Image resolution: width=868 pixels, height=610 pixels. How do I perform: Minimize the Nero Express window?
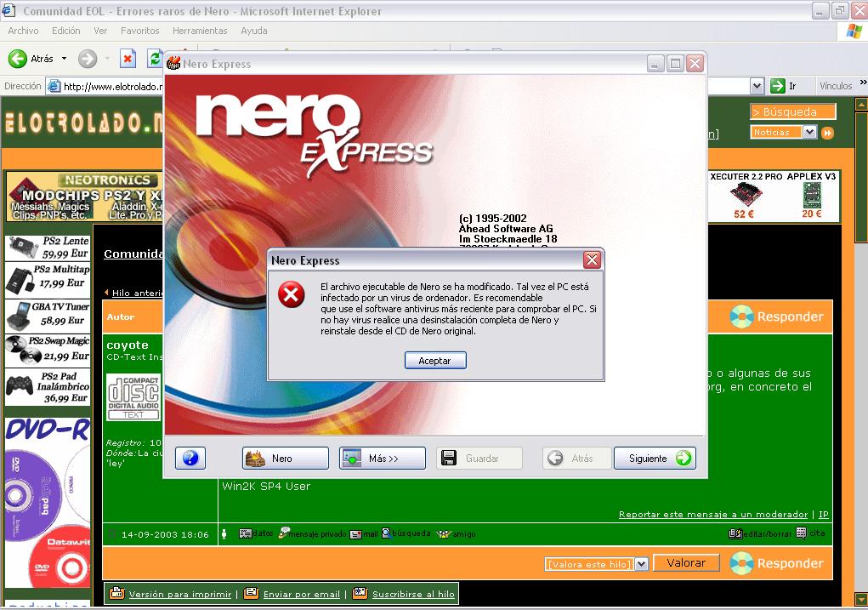point(655,64)
